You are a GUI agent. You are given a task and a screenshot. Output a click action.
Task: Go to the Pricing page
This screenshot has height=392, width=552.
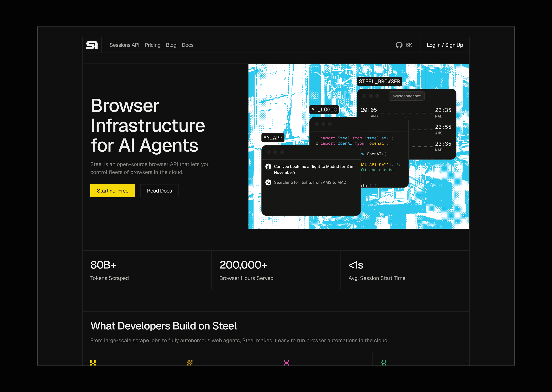coord(153,45)
